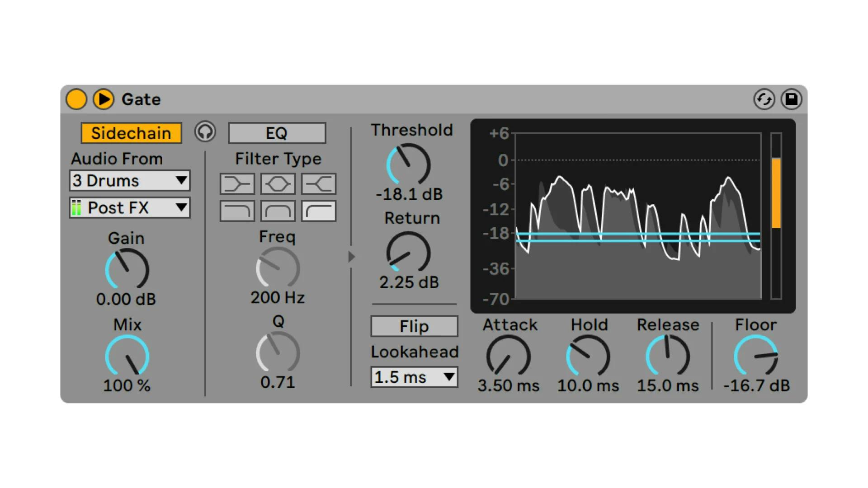Click the sidechain headphone listen icon
Image resolution: width=868 pixels, height=488 pixels.
coord(205,132)
